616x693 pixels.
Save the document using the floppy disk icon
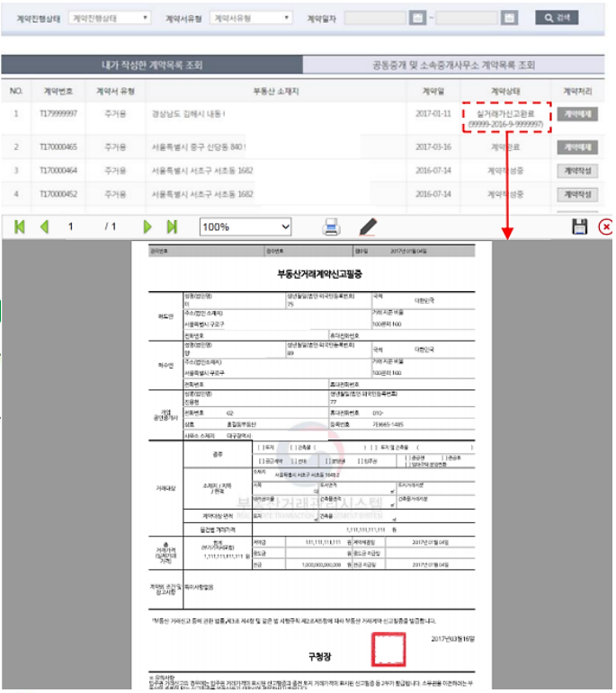coord(579,227)
